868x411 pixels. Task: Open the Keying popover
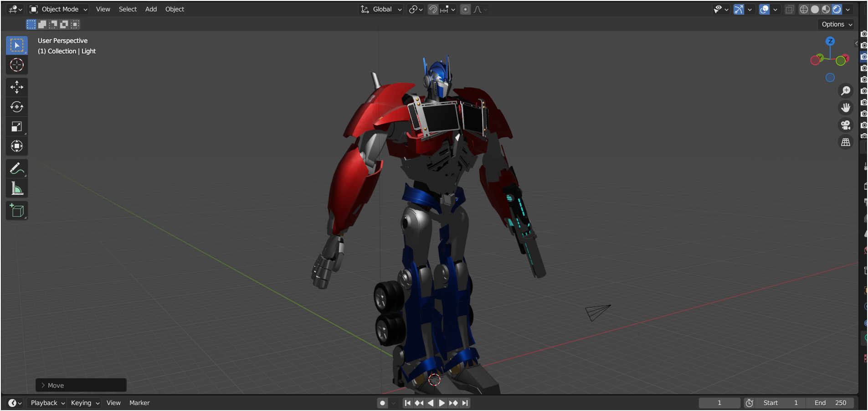85,403
